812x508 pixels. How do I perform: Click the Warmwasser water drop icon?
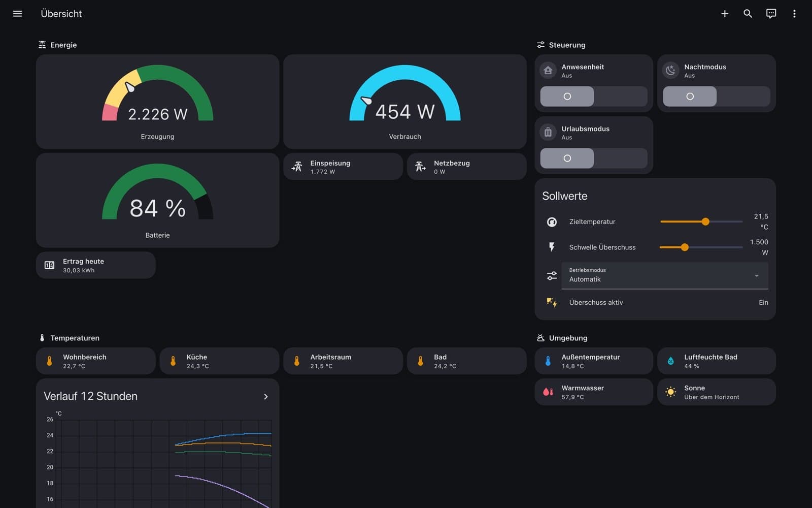pyautogui.click(x=548, y=392)
